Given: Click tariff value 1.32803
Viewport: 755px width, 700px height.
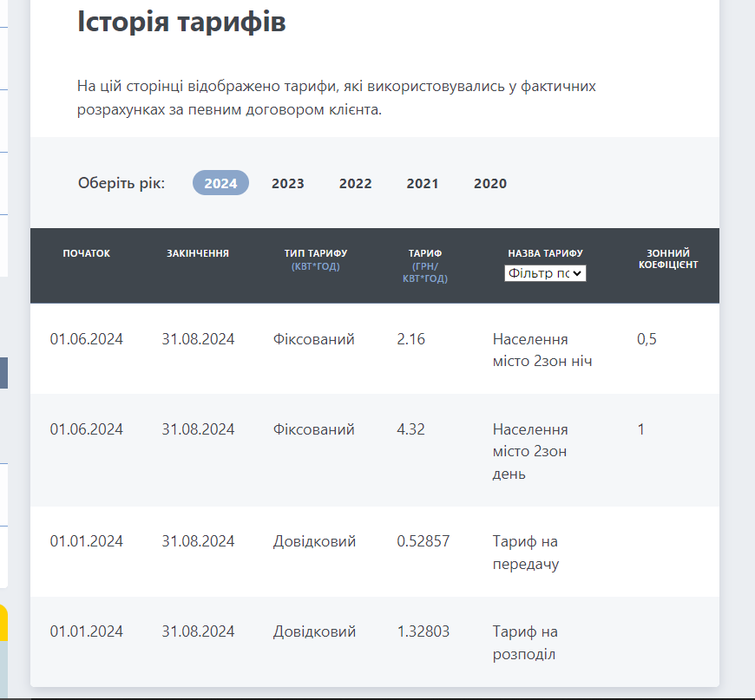Looking at the screenshot, I should point(423,631).
